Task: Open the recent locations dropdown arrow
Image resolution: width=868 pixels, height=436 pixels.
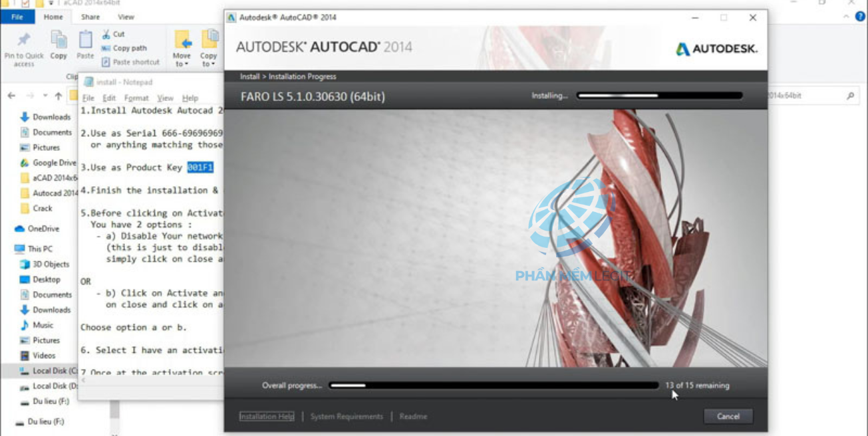Action: (45, 96)
